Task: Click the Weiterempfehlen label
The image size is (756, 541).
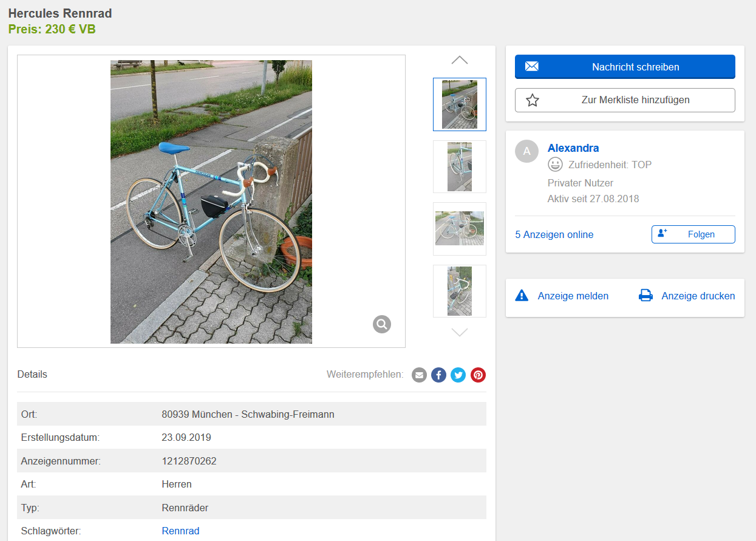Action: click(365, 374)
